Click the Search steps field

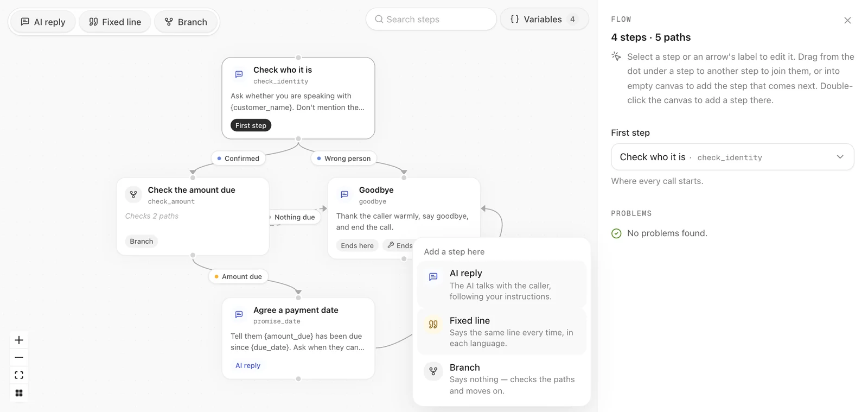pos(431,19)
